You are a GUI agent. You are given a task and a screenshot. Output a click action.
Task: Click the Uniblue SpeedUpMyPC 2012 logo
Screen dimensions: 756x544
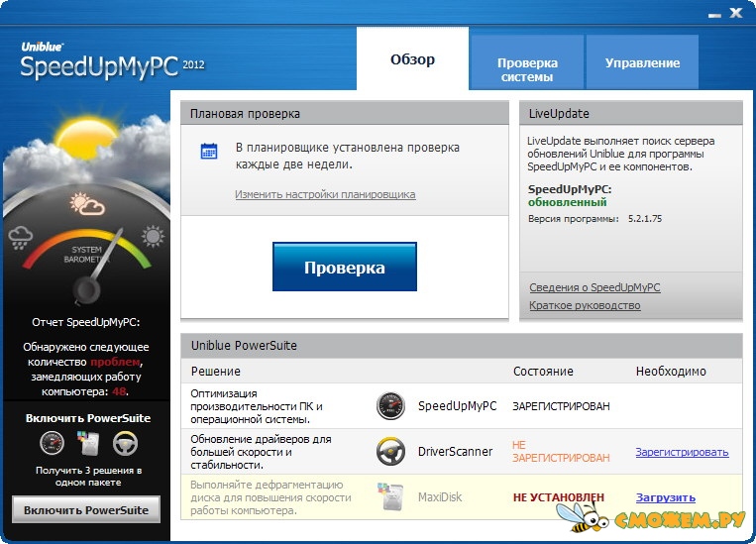pyautogui.click(x=112, y=60)
